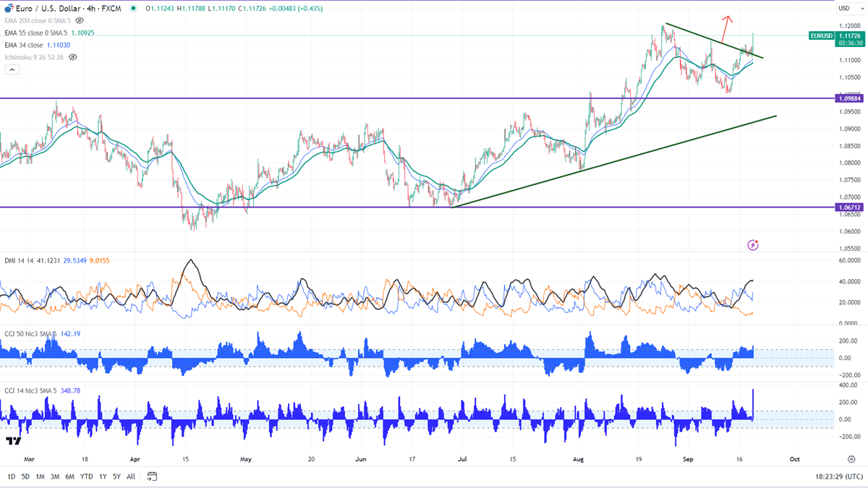Set time range to 5D
Viewport: 868px width, 488px height.
click(26, 476)
